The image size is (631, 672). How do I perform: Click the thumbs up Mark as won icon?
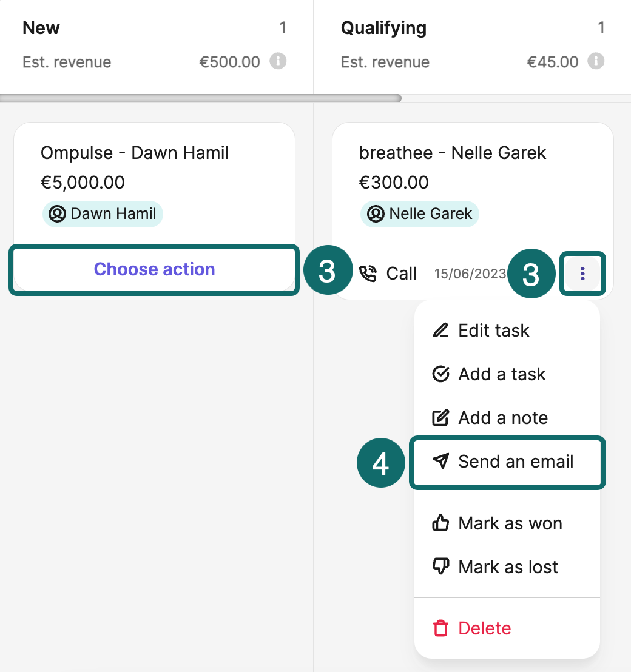(440, 523)
